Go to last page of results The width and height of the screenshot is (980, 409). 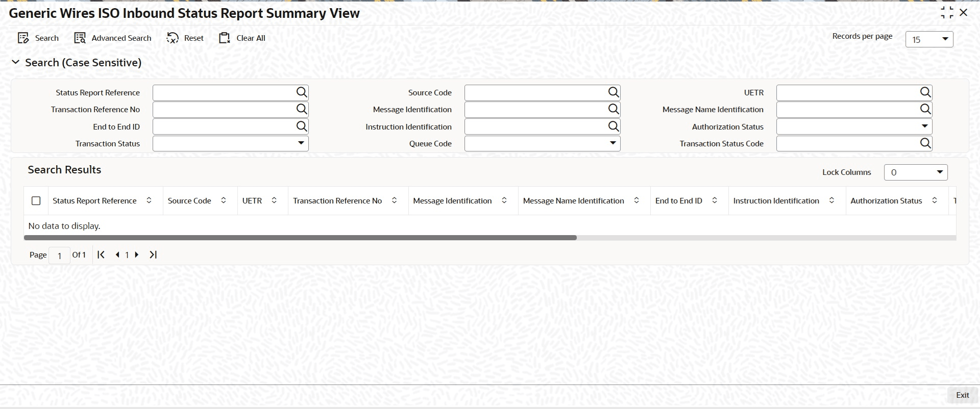(x=153, y=254)
